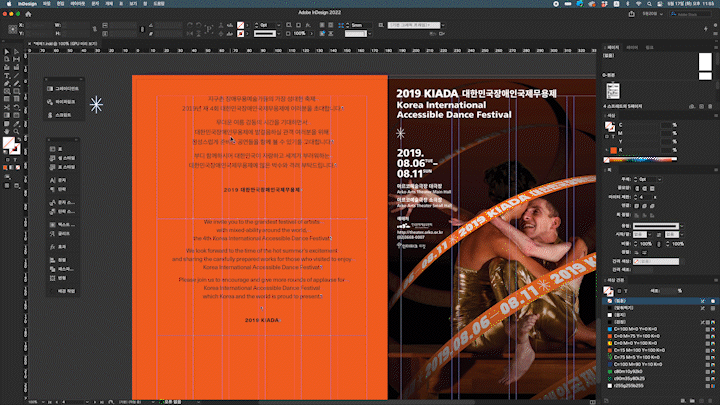Screen dimensions: 720x405
Task: Select the Gap tool
Action: coord(16,59)
